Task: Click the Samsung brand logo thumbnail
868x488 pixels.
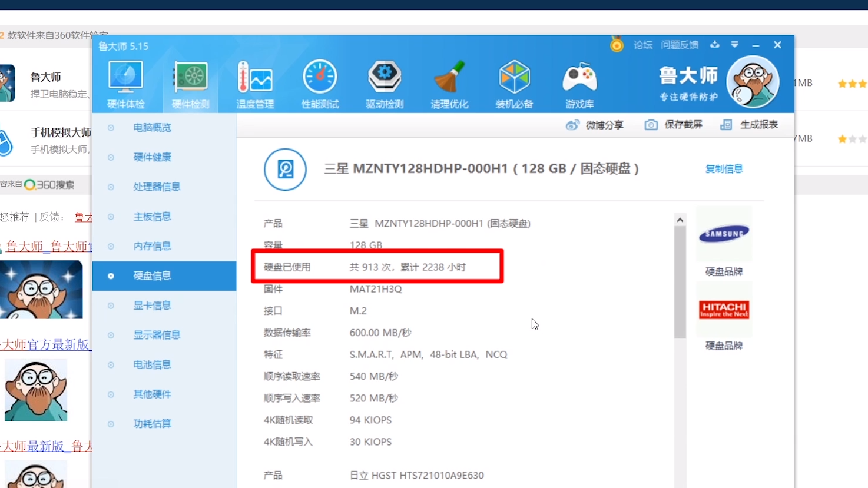Action: [724, 234]
